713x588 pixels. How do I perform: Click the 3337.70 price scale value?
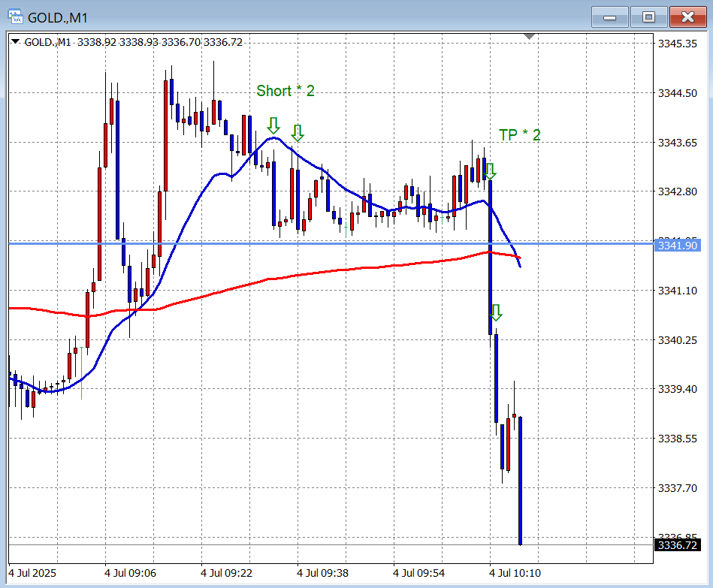tap(678, 488)
